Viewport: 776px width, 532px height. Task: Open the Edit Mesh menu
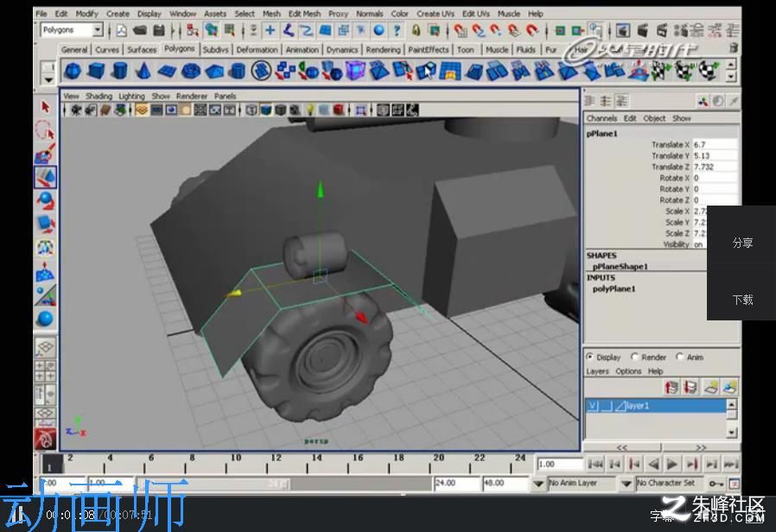tap(304, 14)
